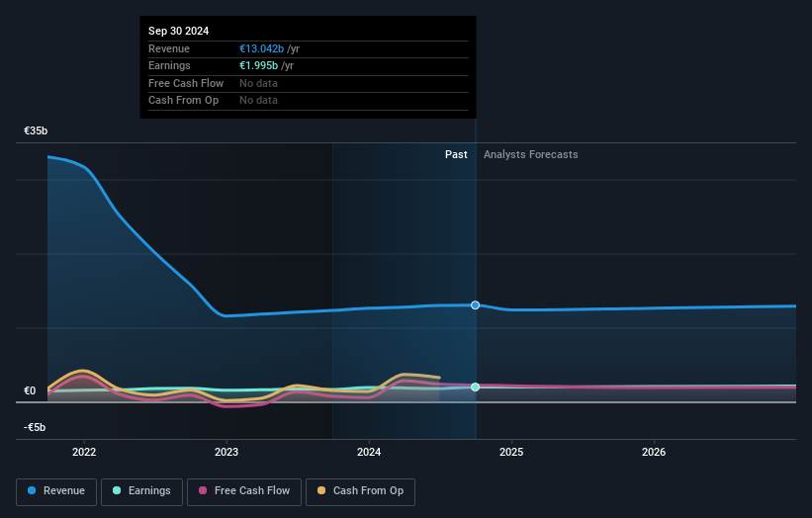This screenshot has width=812, height=518.
Task: Click the orange dot in Cash From Op legend
Action: pyautogui.click(x=321, y=490)
